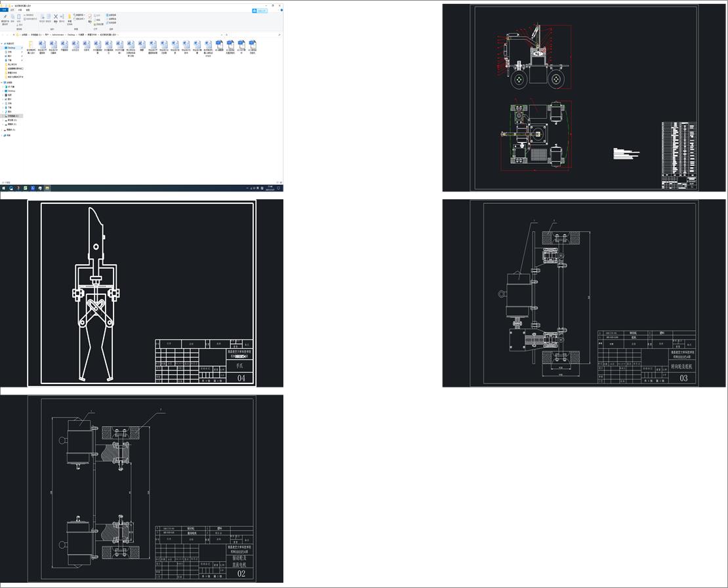
Task: Open the first DWG drawing file icon
Action: point(219,45)
